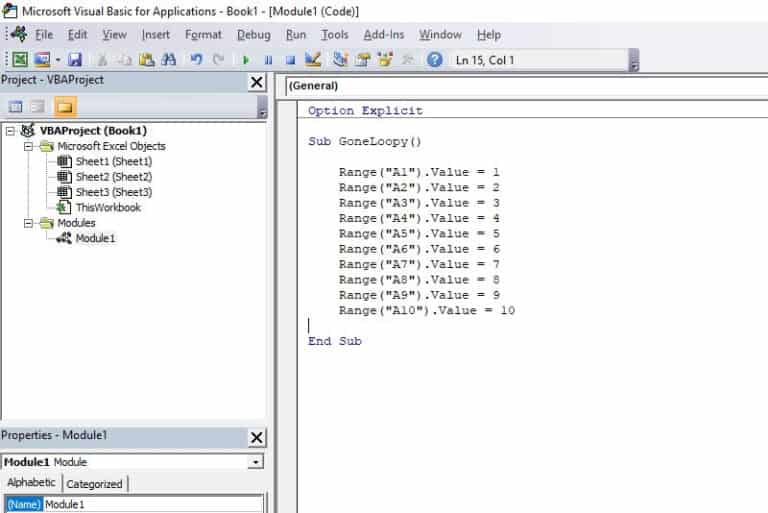Open the Add-Ins menu
Screen dimensions: 768x513
point(384,35)
